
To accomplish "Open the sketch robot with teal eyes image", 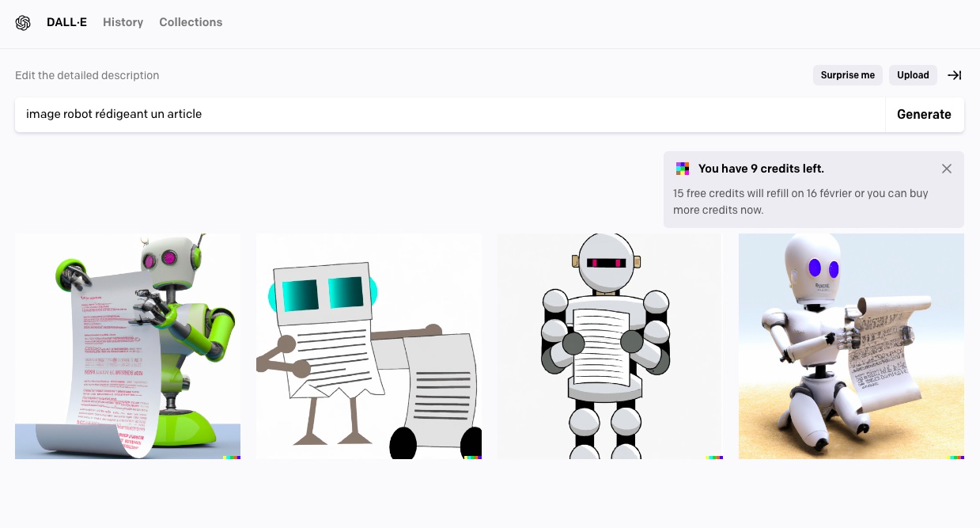I will tap(369, 346).
